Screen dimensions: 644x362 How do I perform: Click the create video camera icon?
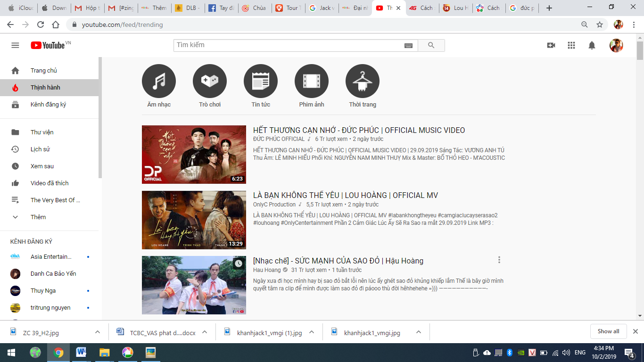pyautogui.click(x=551, y=45)
